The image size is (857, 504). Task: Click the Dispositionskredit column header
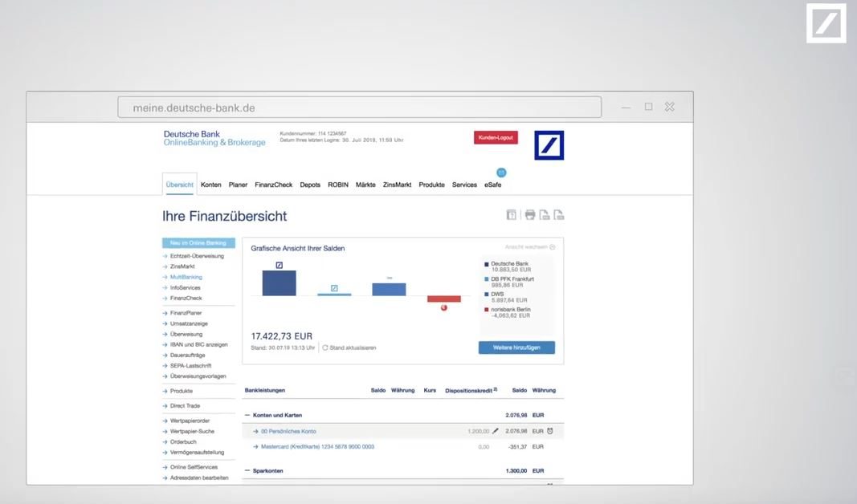coord(471,390)
